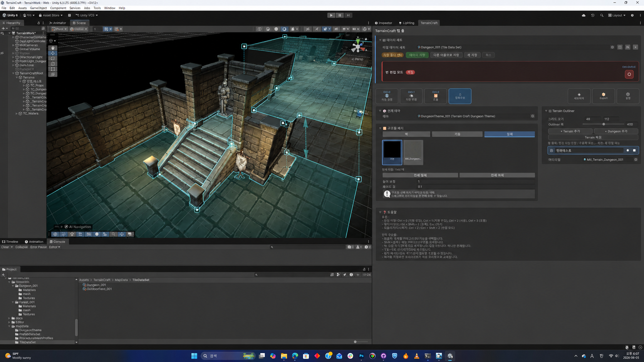The image size is (644, 362).
Task: Toggle Collapse in Console
Action: click(x=22, y=247)
